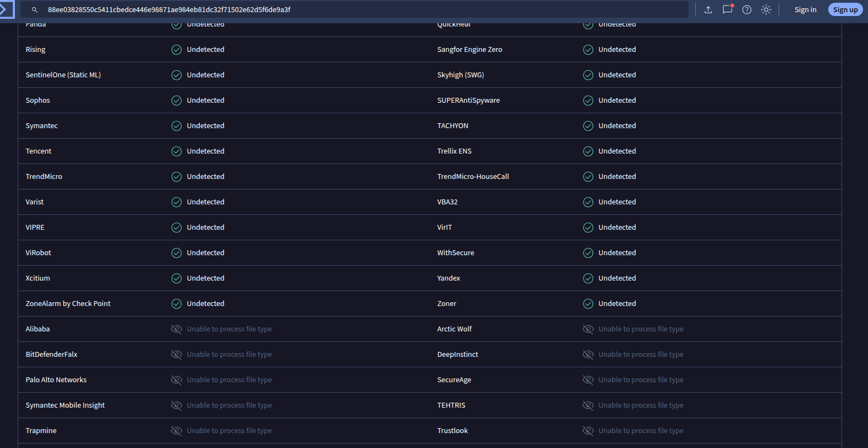Click crossed-eye icon for Symantec Mobile Insight
The width and height of the screenshot is (868, 448).
click(177, 405)
